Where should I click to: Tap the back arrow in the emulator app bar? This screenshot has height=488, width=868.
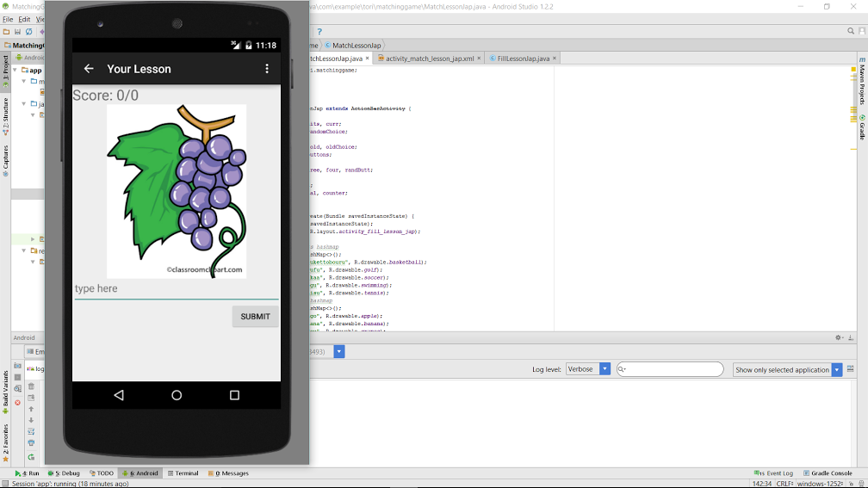pyautogui.click(x=89, y=69)
